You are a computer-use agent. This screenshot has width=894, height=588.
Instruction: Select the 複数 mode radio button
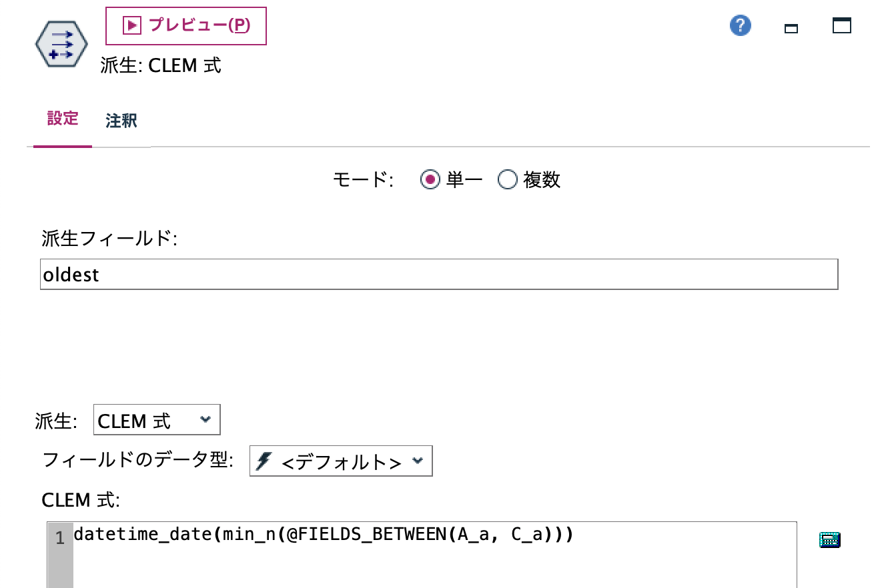click(508, 179)
